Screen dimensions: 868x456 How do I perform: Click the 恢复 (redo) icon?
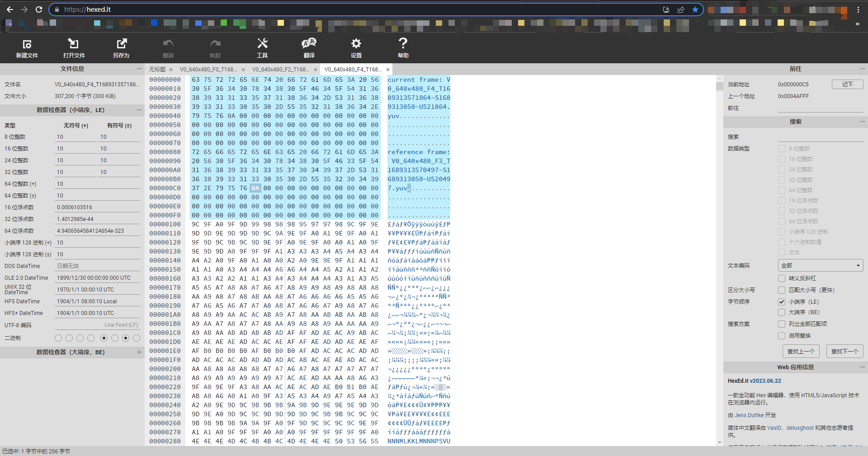(215, 48)
